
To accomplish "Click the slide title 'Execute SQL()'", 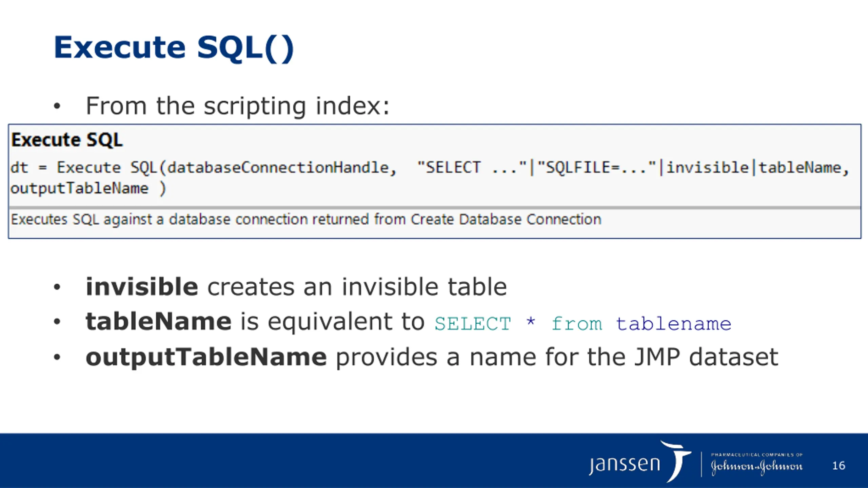I will click(174, 48).
